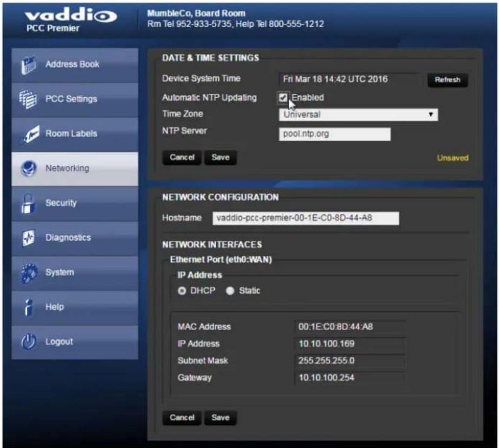Click the Time Zone dropdown arrow

click(430, 114)
